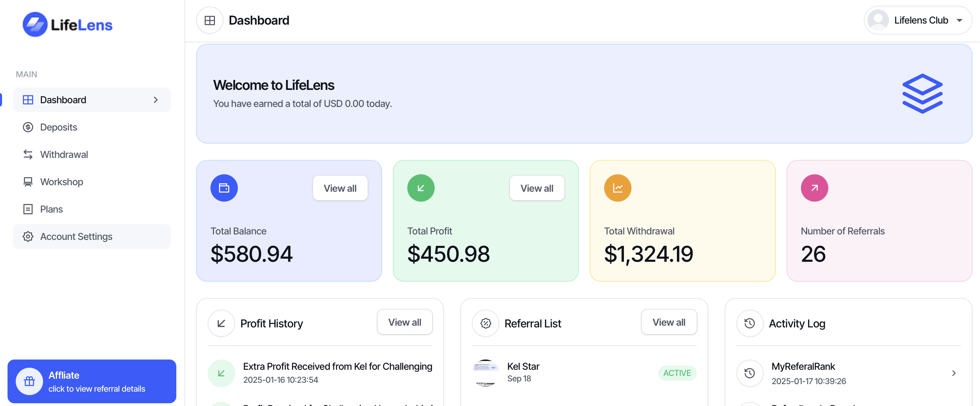Open Account Settings
Screen dimensions: 980x406
92,237
